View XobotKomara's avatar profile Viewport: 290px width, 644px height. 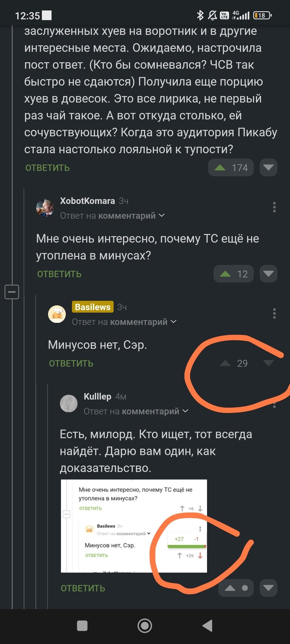pos(45,208)
